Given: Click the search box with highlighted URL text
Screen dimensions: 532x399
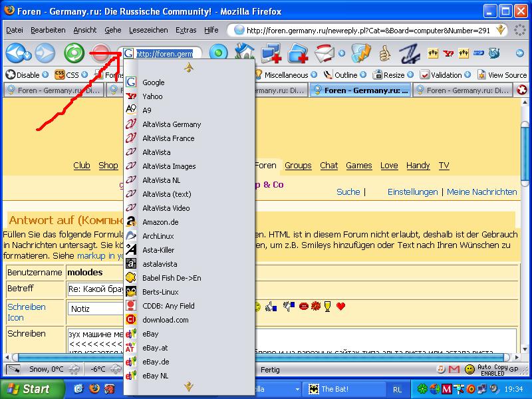Looking at the screenshot, I should tap(165, 54).
